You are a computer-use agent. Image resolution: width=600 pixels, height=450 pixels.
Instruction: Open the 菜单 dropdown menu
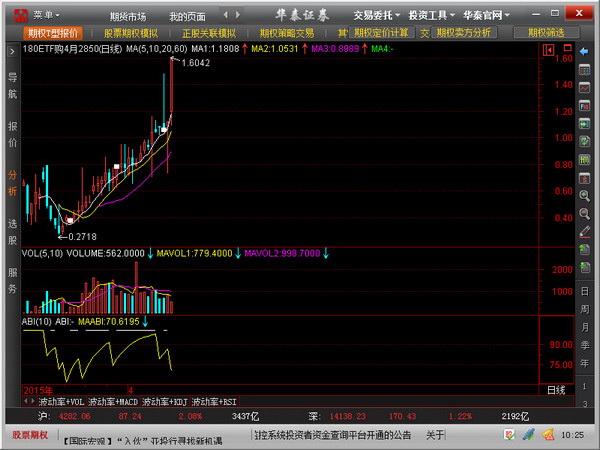[46, 15]
